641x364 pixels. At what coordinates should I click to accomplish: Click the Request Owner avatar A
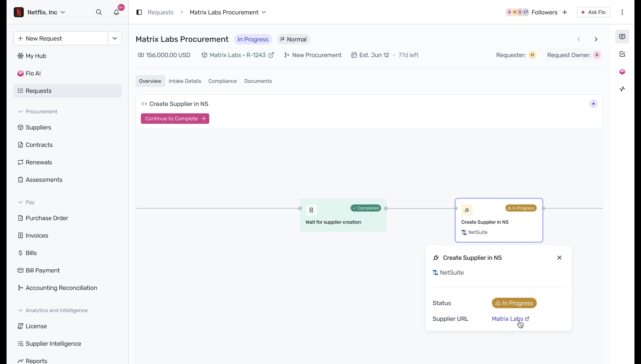(597, 55)
